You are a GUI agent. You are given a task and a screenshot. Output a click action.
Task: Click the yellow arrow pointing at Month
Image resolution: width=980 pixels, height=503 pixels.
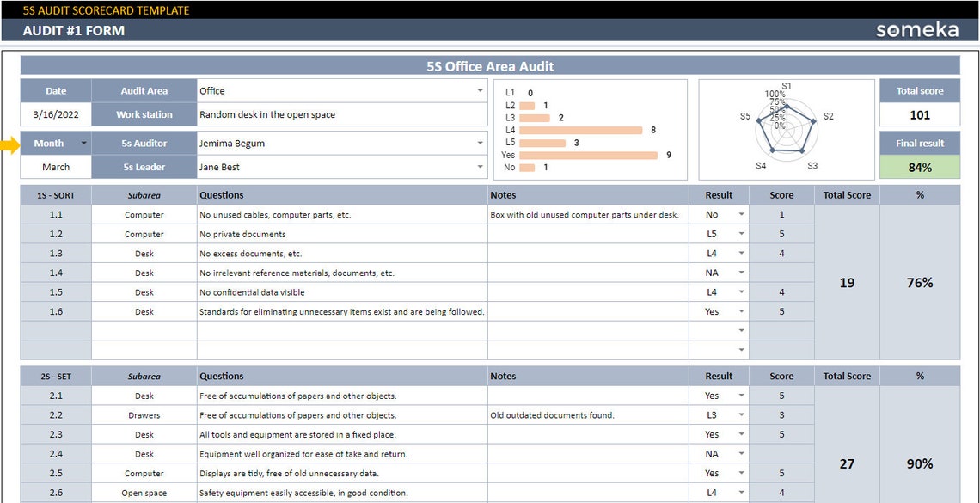tap(10, 143)
